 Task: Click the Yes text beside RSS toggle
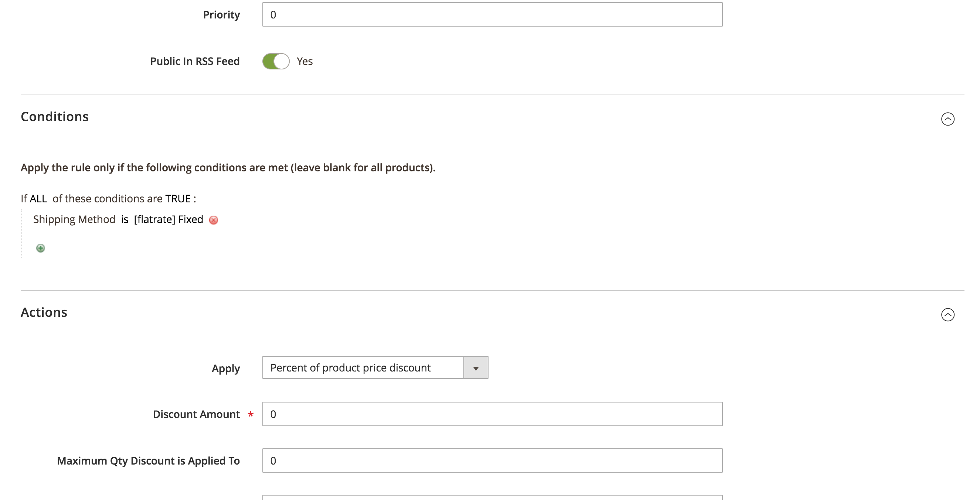tap(305, 61)
